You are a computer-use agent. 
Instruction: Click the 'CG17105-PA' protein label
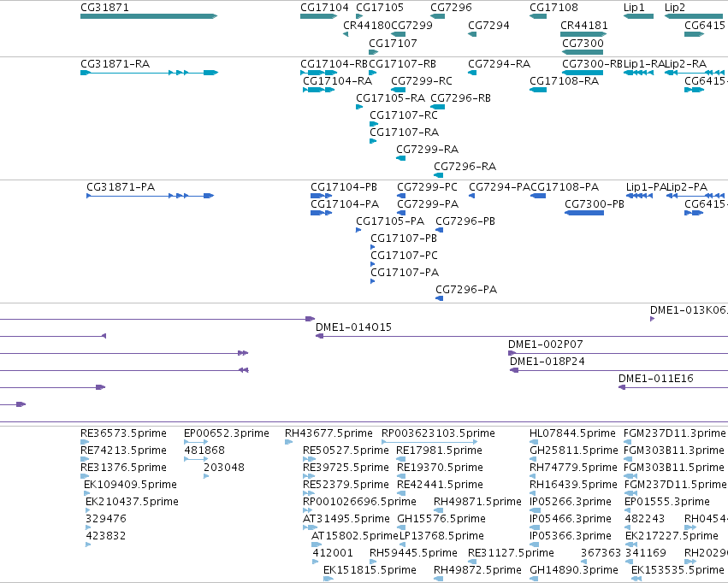(390, 221)
